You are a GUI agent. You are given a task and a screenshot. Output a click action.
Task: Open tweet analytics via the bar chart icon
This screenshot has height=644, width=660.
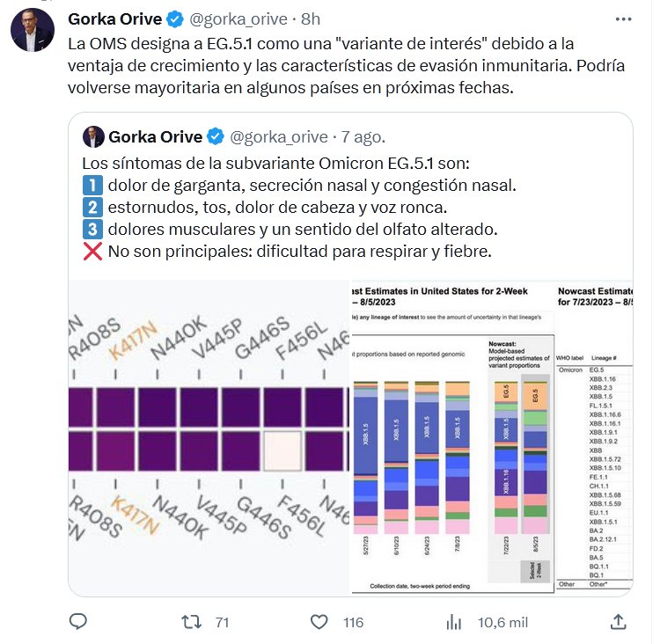click(454, 622)
